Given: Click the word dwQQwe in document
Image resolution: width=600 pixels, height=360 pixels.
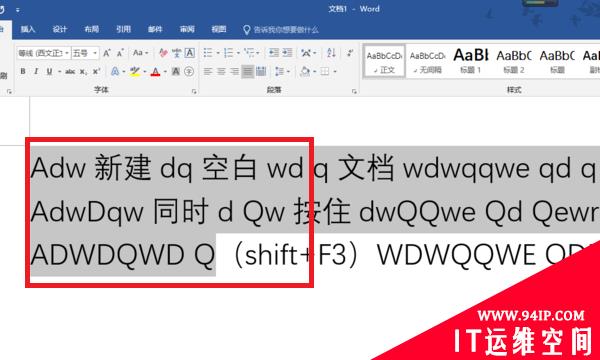Looking at the screenshot, I should [x=418, y=212].
